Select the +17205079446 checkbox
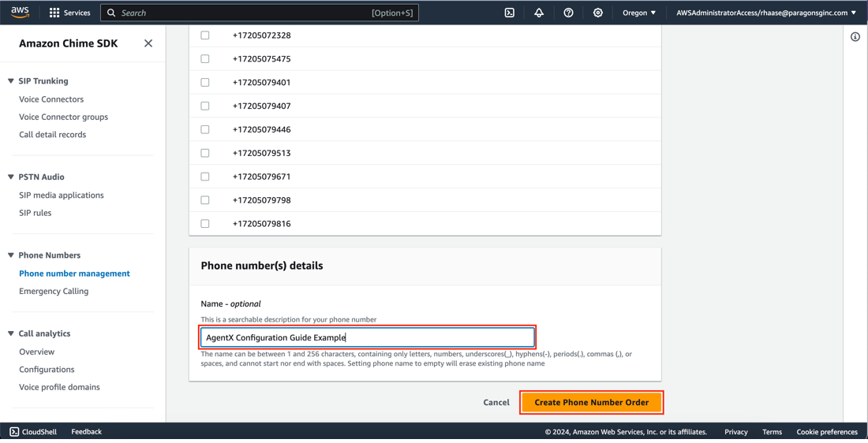Image resolution: width=868 pixels, height=443 pixels. pyautogui.click(x=205, y=129)
